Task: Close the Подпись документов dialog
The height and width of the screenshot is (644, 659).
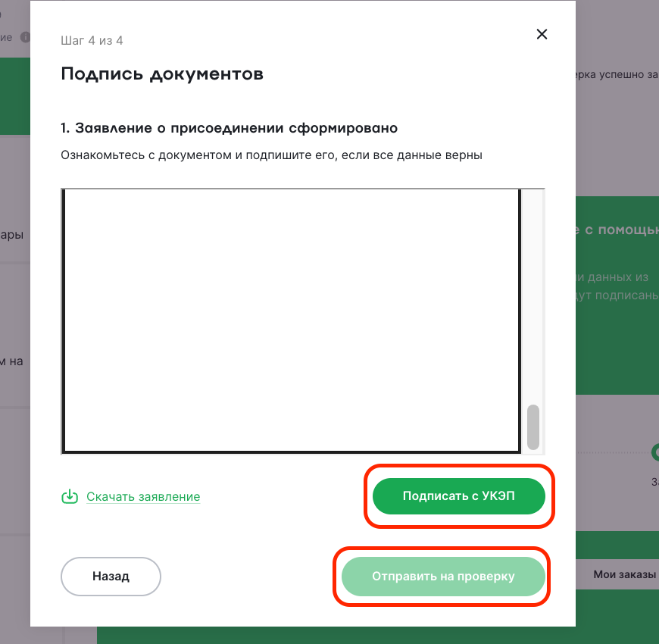Action: [542, 34]
